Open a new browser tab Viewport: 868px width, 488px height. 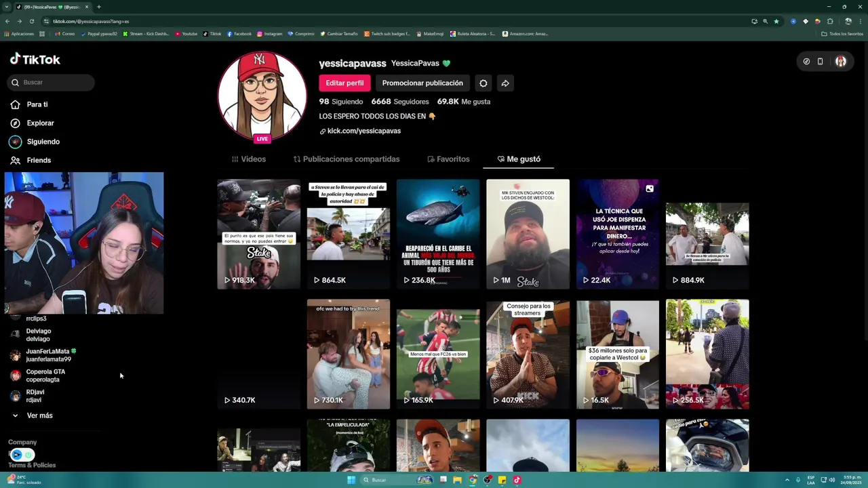click(x=99, y=7)
